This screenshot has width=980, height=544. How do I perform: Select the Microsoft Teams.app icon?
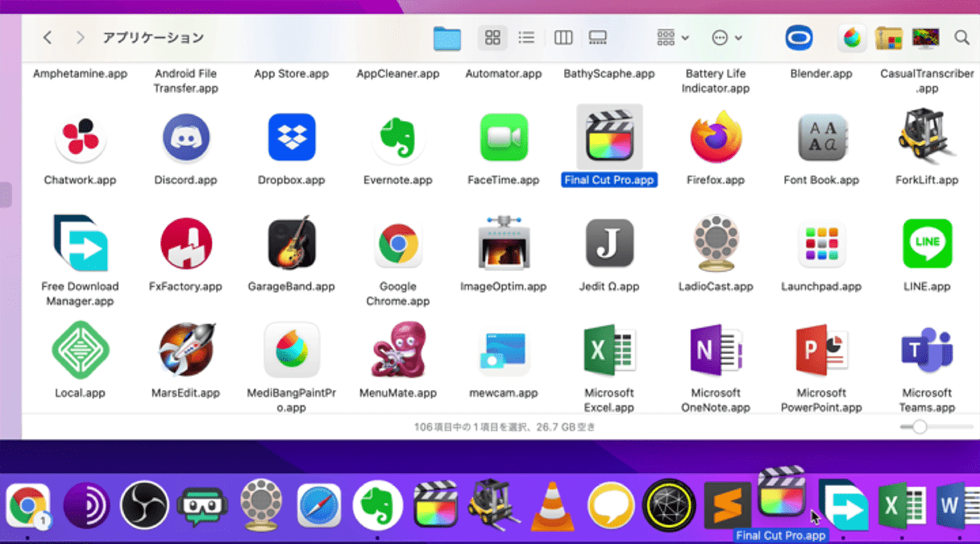tap(927, 350)
